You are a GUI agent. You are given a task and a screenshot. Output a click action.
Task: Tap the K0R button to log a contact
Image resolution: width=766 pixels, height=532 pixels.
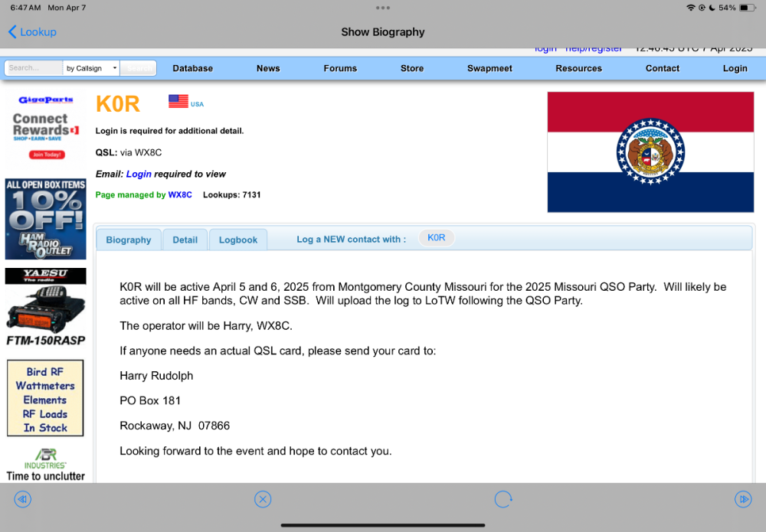[x=436, y=237]
